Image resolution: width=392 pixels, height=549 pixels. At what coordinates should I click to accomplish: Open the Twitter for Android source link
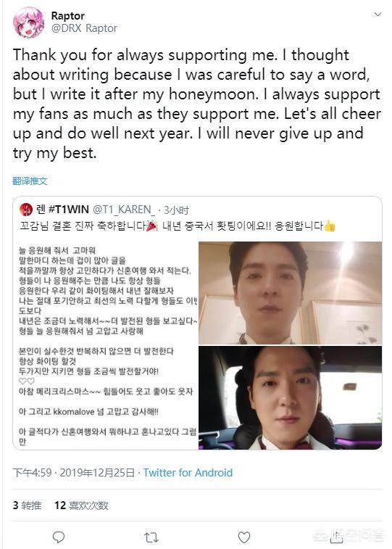point(188,473)
